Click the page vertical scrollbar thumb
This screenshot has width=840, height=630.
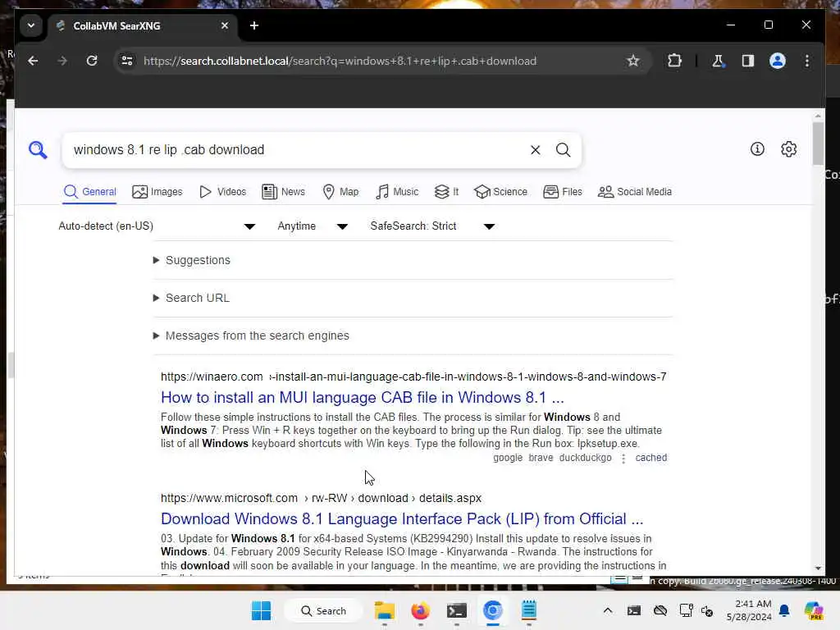[818, 144]
